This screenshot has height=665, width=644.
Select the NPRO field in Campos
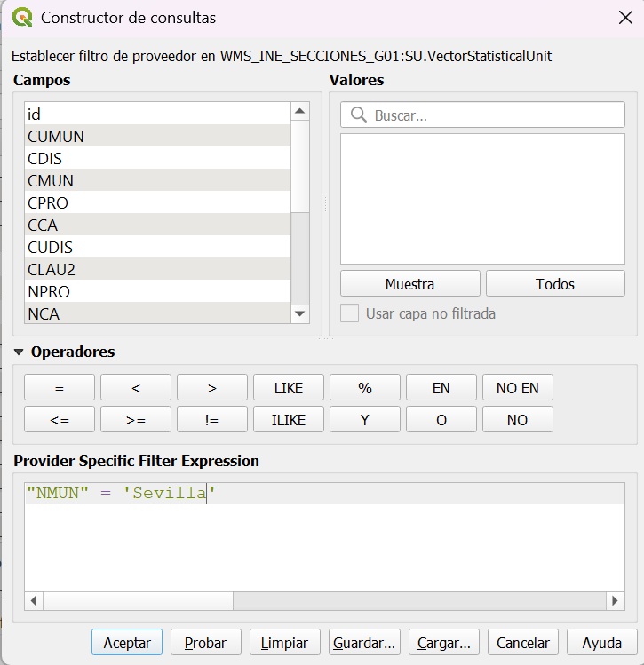pyautogui.click(x=49, y=292)
